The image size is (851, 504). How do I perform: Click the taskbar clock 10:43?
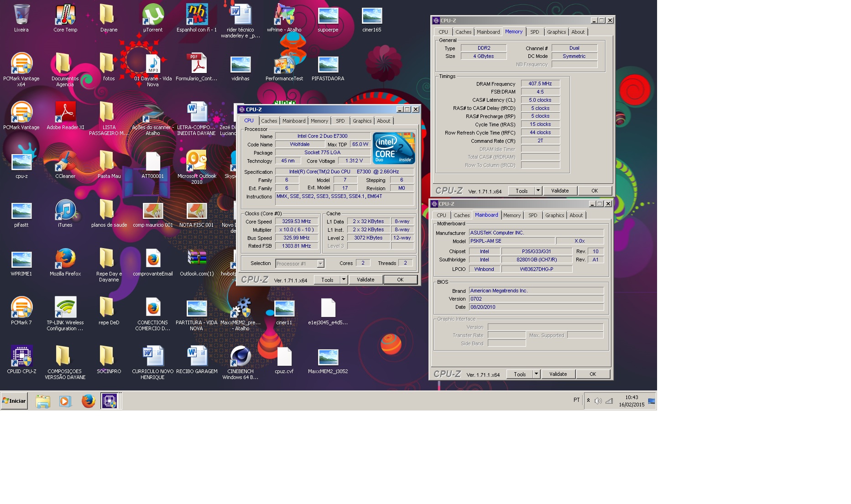(x=632, y=397)
